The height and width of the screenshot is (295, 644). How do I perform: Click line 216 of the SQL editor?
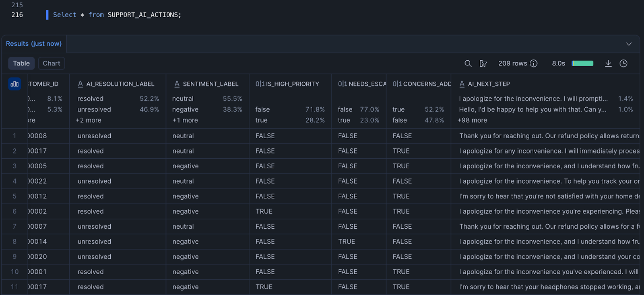pyautogui.click(x=117, y=15)
